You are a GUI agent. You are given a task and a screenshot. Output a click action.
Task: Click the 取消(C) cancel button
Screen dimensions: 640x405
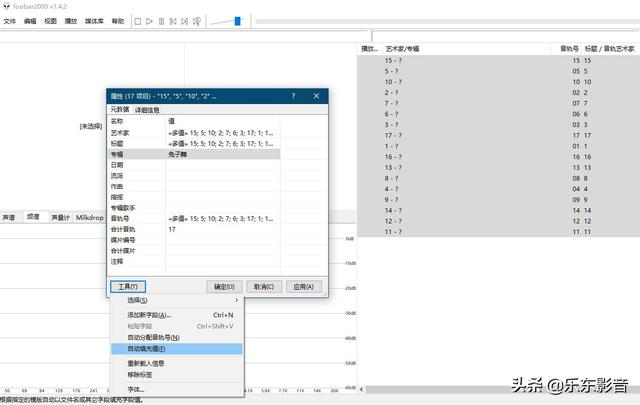click(264, 287)
